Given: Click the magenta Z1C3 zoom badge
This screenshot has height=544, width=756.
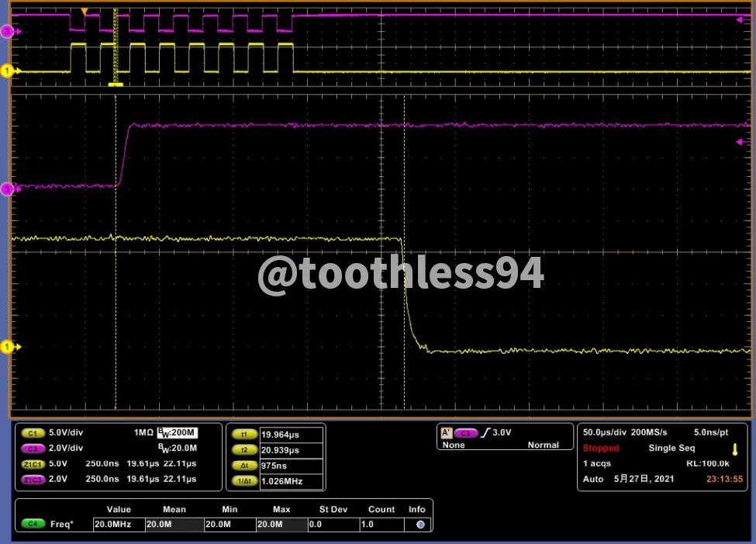Looking at the screenshot, I should pyautogui.click(x=33, y=480).
